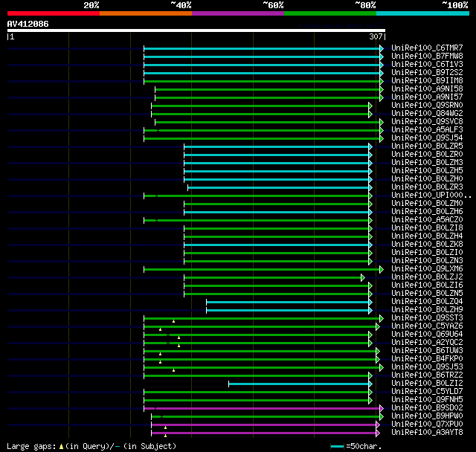Click the arrowhead ending the magenta UniRef100_B9SD02 bar
Image resolution: width=476 pixels, height=452 pixels.
382,407
